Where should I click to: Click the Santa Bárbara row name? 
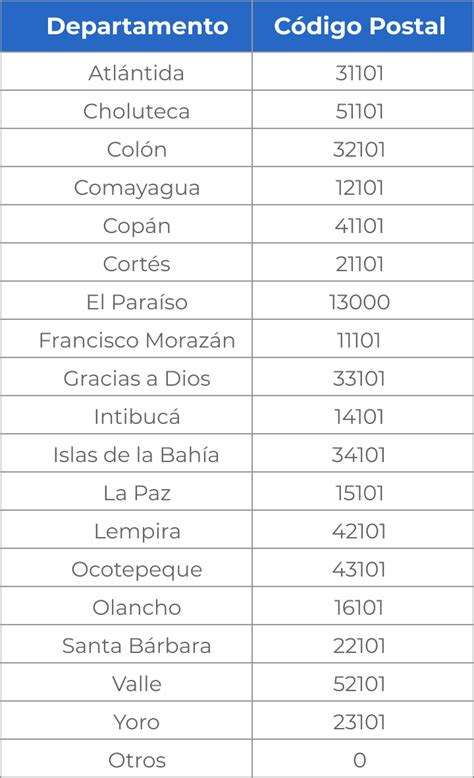[x=137, y=646]
